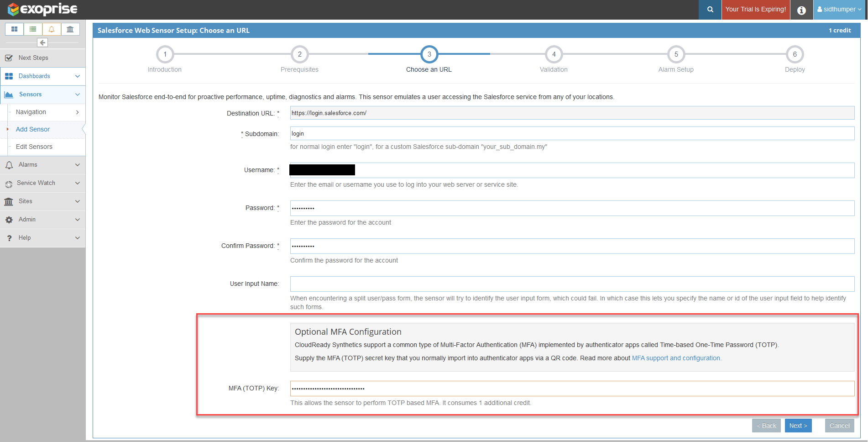Open the Next Steps sidebar entry
This screenshot has height=442, width=868.
33,58
